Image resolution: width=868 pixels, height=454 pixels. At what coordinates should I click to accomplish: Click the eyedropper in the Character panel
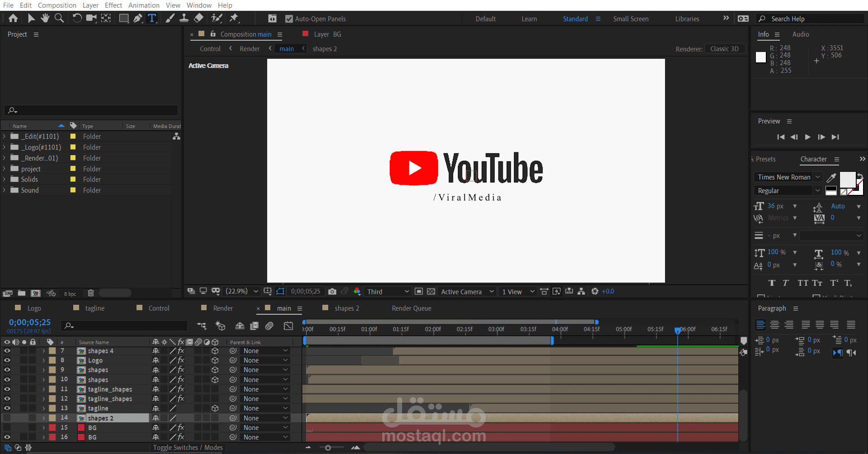pyautogui.click(x=831, y=178)
